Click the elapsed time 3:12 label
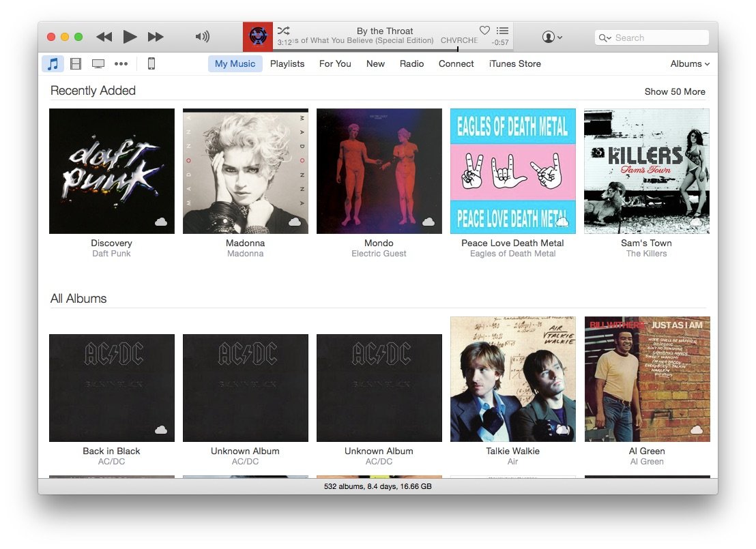This screenshot has width=756, height=549. [285, 42]
